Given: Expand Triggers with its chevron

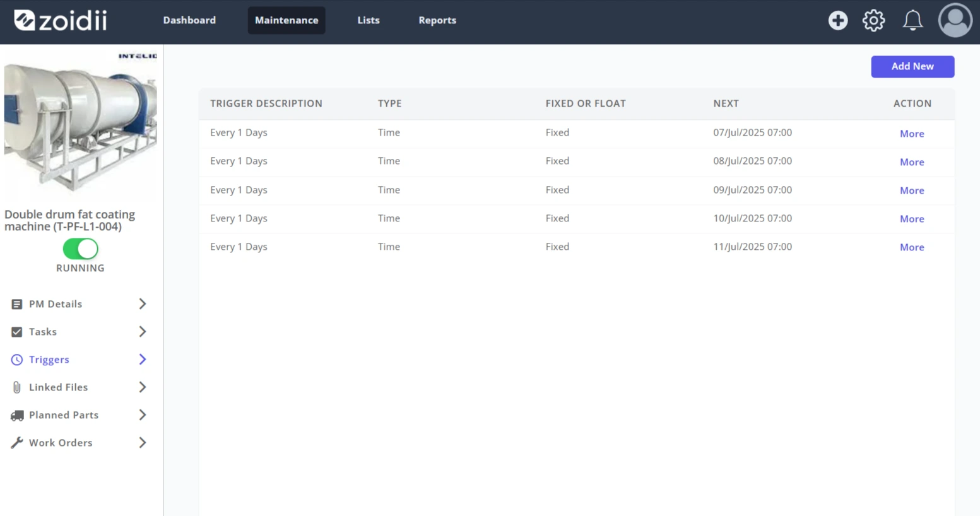Looking at the screenshot, I should pos(143,360).
